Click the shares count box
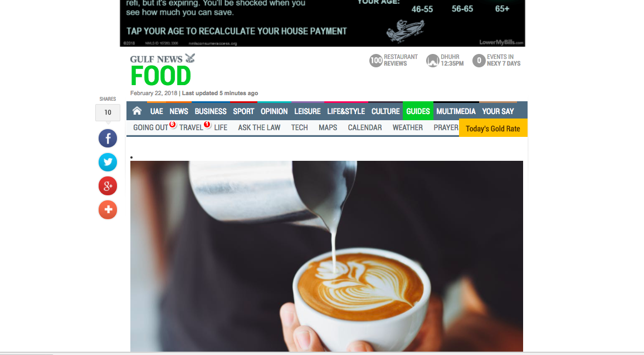The width and height of the screenshot is (644, 355). point(108,112)
